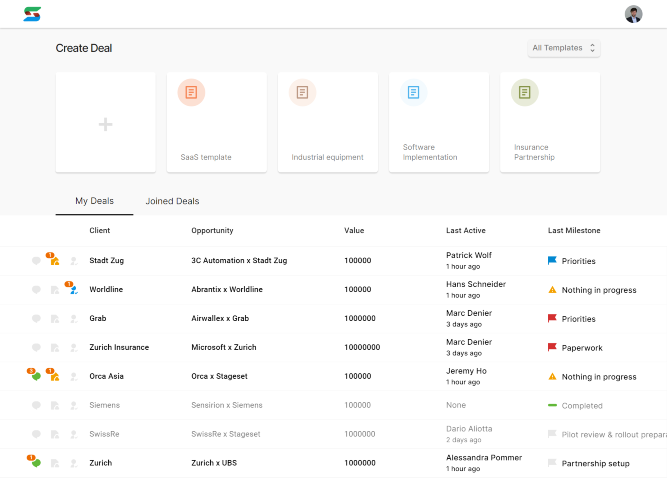Sort by the Value column header
Screen dimensions: 667x500
(354, 230)
